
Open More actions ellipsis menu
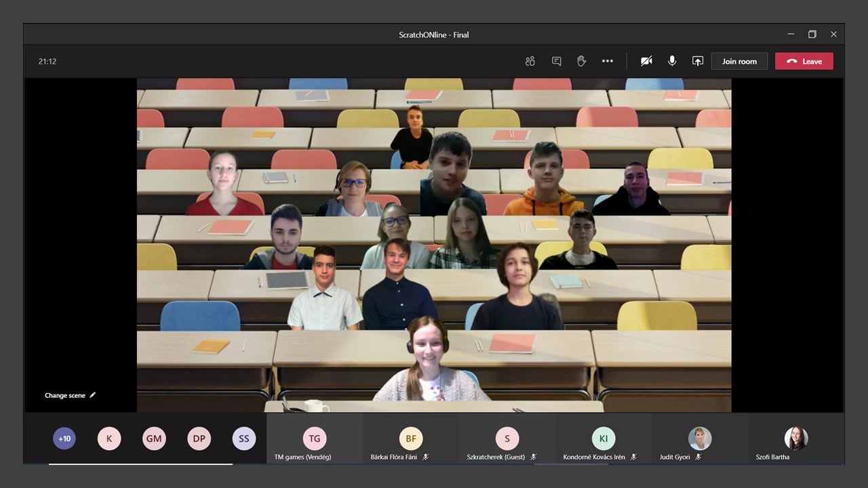[607, 61]
